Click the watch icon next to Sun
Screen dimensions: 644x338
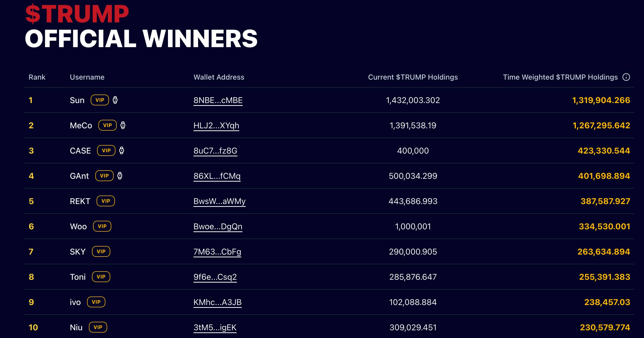pos(115,100)
